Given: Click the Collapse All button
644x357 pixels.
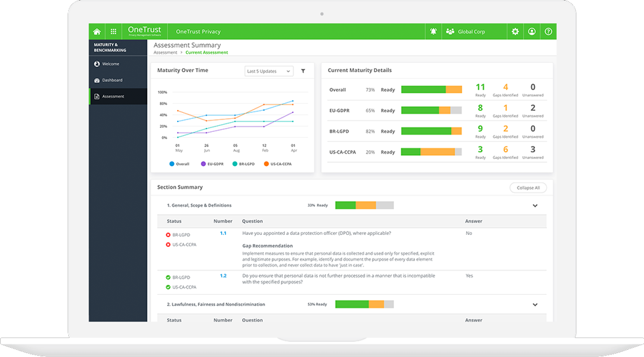Looking at the screenshot, I should point(528,188).
